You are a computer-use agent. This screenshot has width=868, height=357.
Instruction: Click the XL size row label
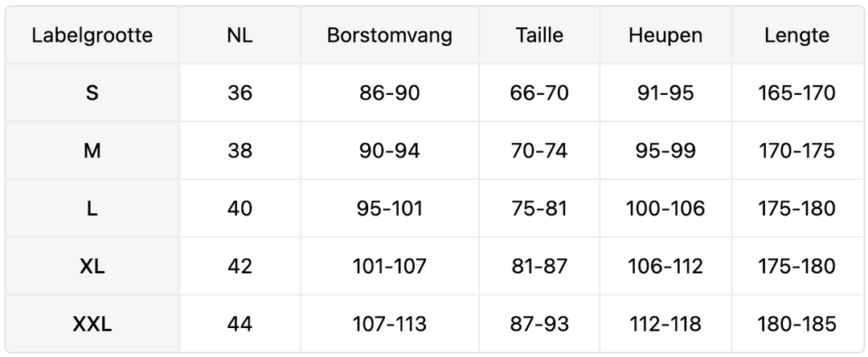point(92,266)
